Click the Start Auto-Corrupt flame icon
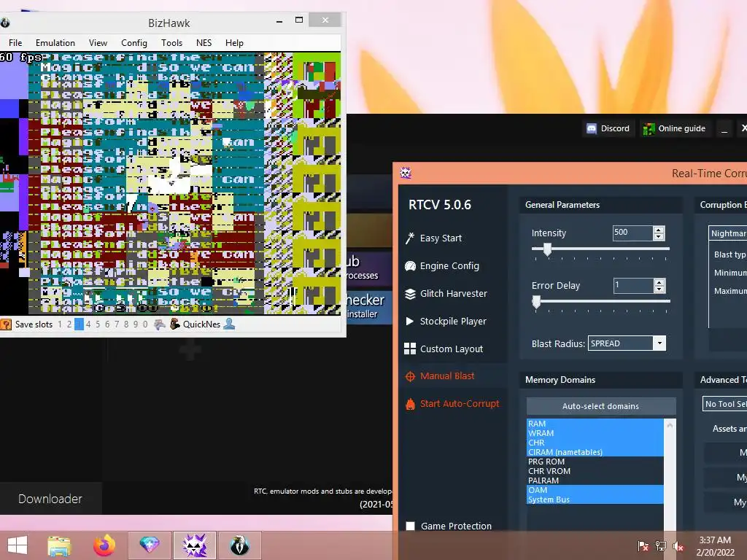This screenshot has height=560, width=747. [410, 404]
